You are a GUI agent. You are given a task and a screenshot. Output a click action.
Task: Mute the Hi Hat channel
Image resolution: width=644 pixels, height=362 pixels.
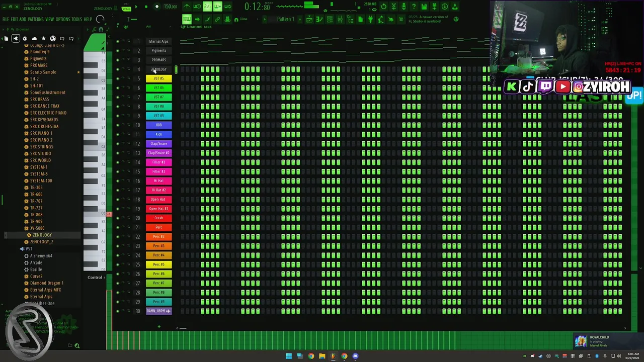(118, 180)
